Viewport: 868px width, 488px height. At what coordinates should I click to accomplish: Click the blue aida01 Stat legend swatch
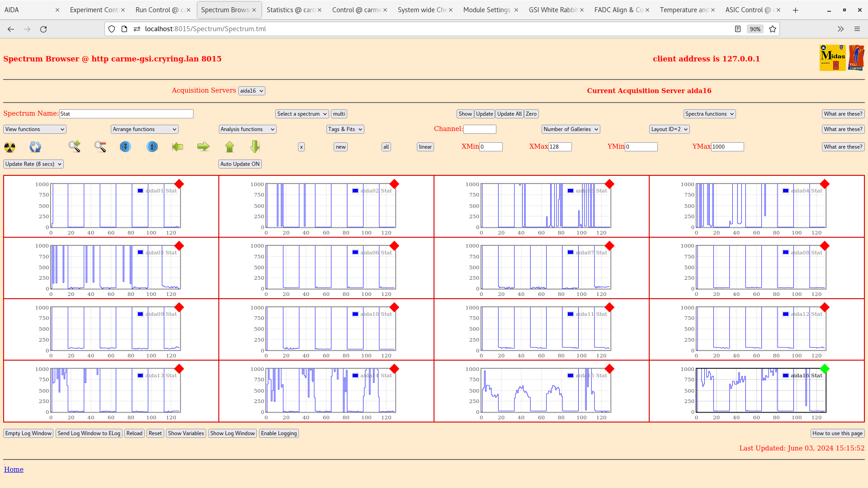(x=141, y=191)
